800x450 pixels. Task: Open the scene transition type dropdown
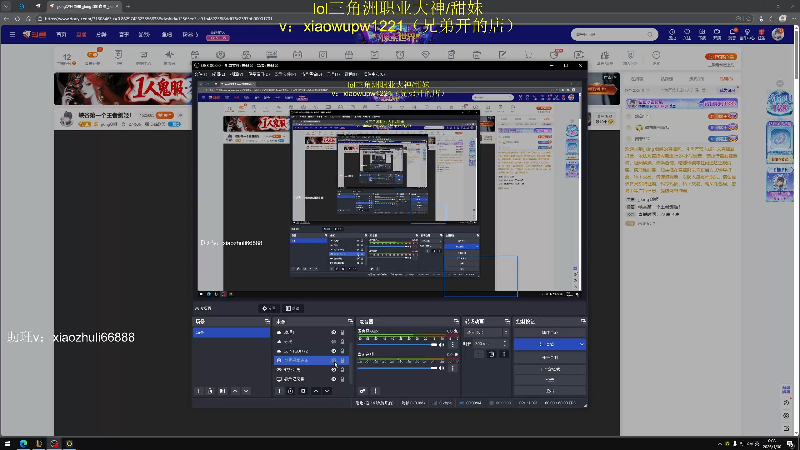point(486,332)
